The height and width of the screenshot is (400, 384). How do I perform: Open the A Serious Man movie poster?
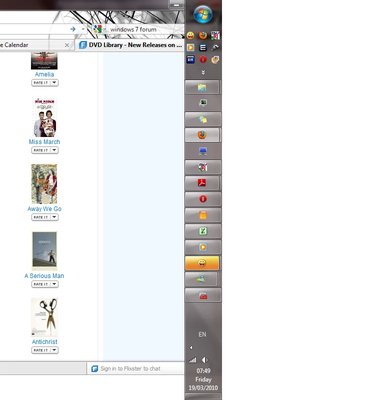(45, 251)
